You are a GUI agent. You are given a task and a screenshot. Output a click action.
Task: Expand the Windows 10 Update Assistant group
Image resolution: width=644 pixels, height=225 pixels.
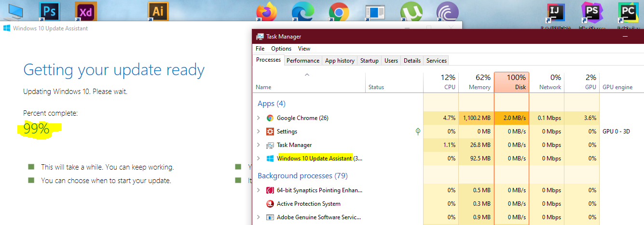point(259,159)
